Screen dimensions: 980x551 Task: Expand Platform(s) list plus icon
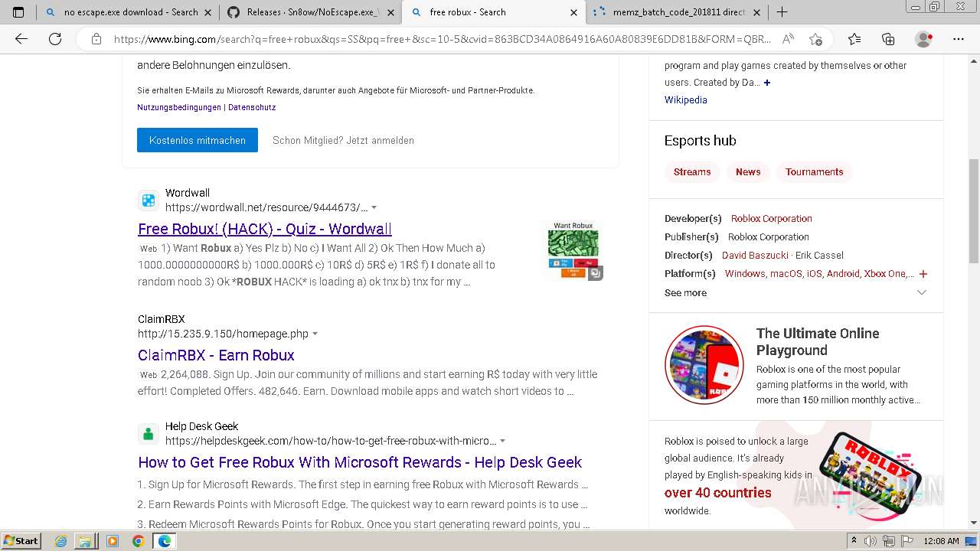tap(923, 274)
